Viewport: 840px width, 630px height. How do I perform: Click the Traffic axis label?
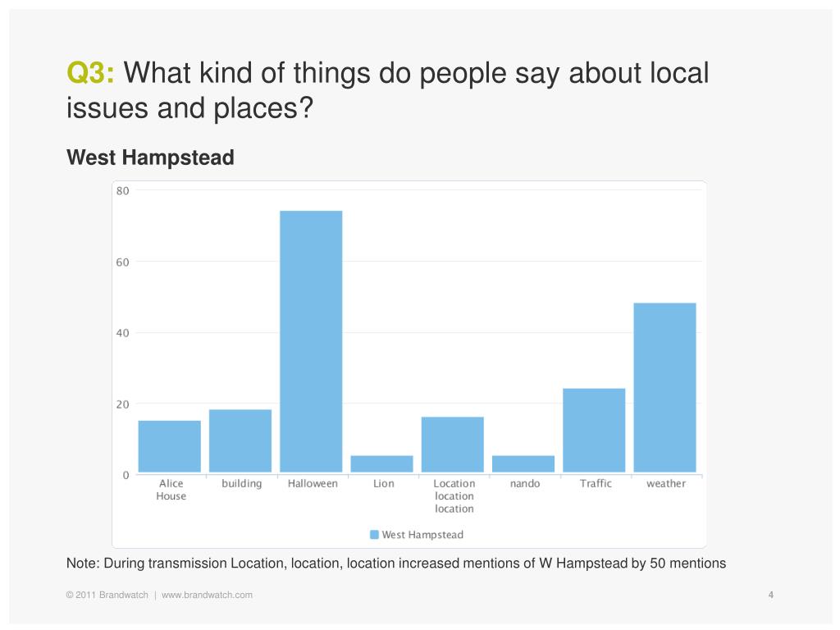(596, 483)
